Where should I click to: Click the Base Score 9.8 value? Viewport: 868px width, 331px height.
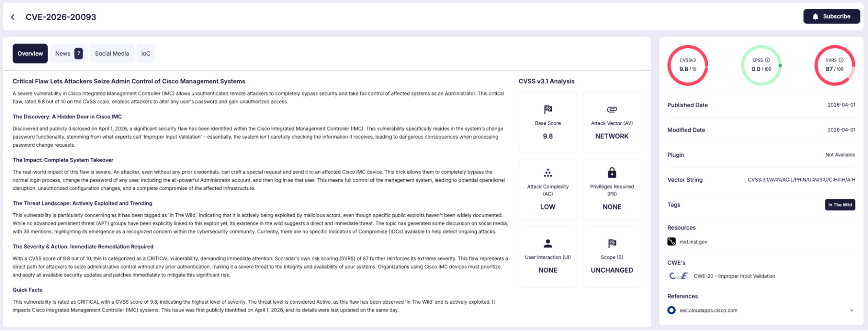point(548,136)
